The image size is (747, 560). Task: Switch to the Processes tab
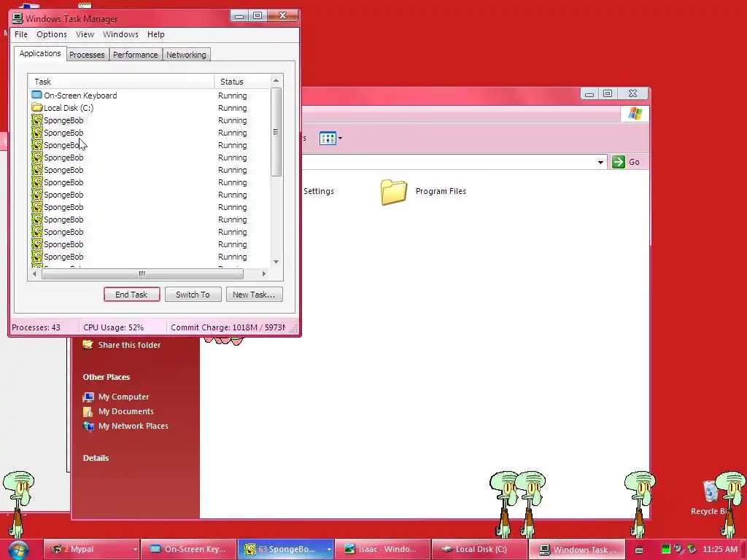[87, 55]
